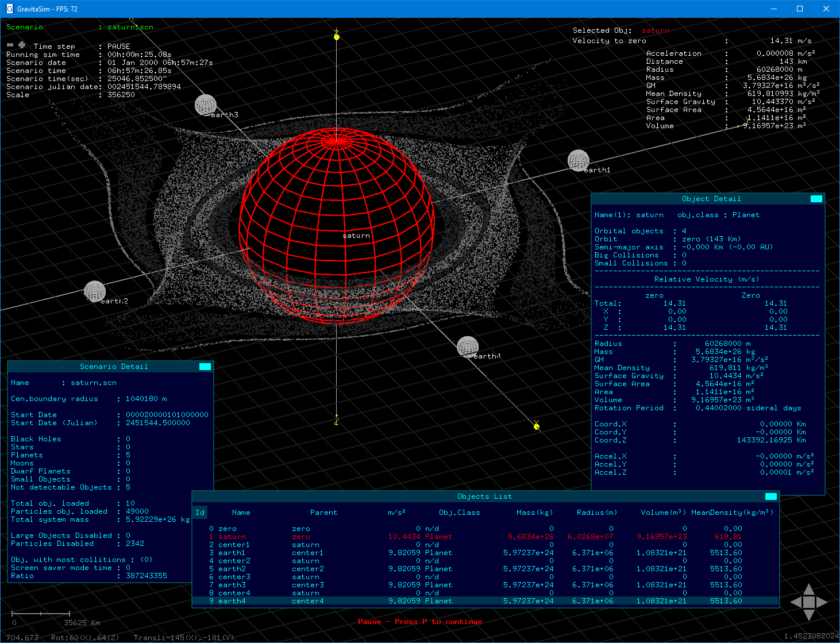Click PAUSE time step value
Viewport: 840px width, 643px height.
click(119, 47)
